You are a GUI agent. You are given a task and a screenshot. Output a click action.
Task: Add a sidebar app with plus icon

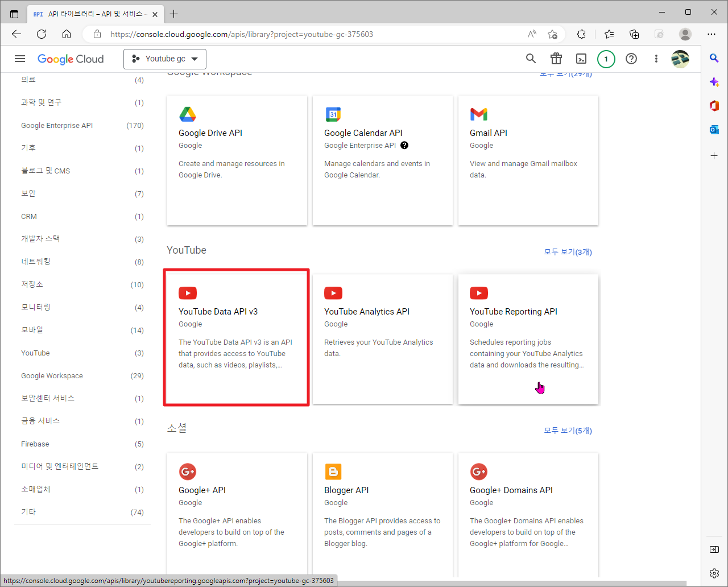point(714,155)
